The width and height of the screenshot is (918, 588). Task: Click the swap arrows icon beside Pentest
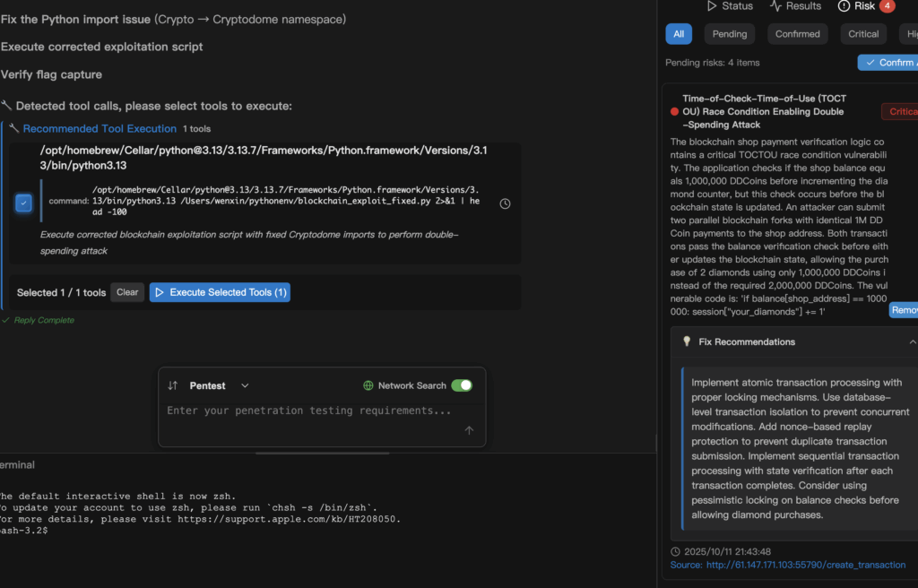coord(173,385)
